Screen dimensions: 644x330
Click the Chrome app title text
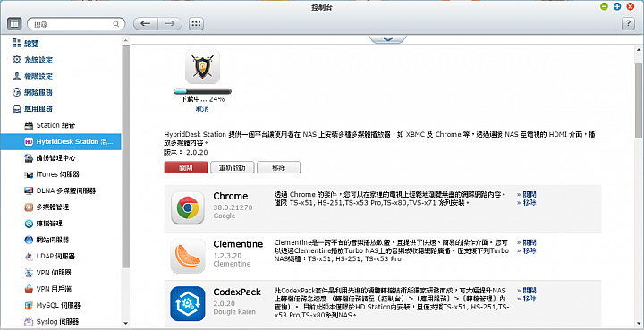pyautogui.click(x=231, y=196)
